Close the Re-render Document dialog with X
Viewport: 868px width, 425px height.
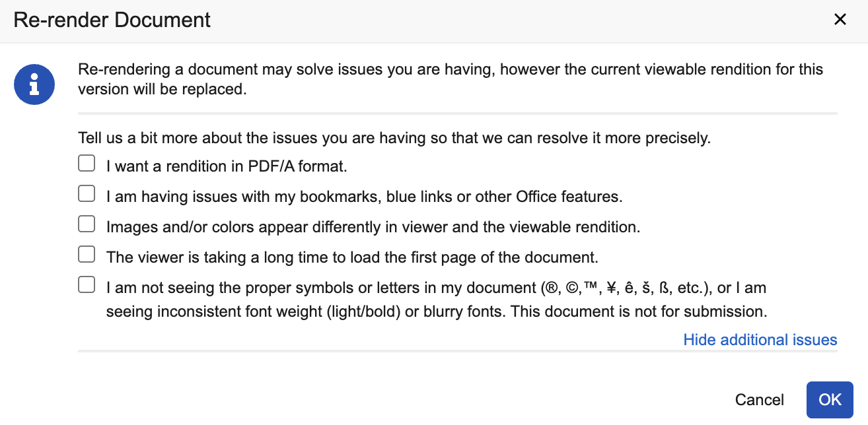pyautogui.click(x=840, y=20)
